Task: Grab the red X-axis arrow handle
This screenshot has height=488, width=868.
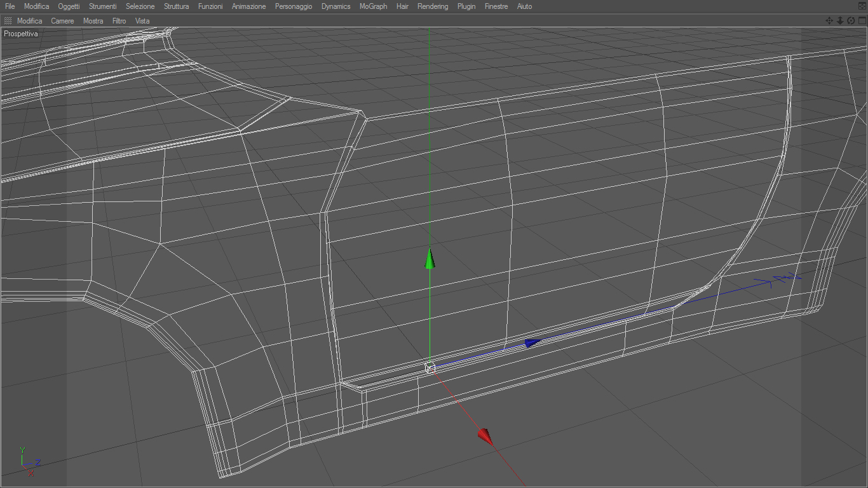Action: pos(485,437)
